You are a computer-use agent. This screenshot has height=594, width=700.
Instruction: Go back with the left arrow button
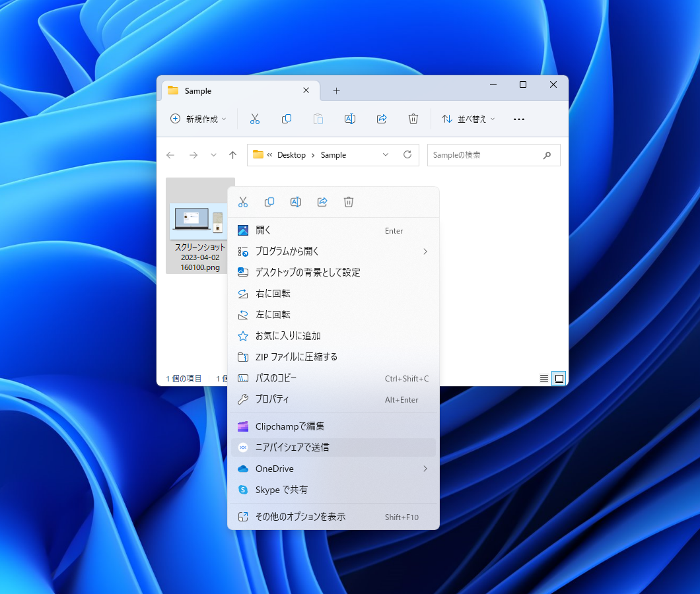170,155
